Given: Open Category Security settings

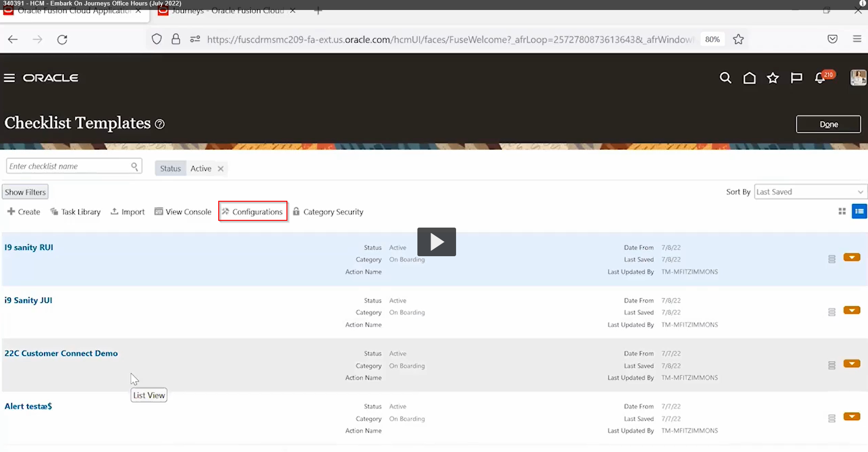Looking at the screenshot, I should pyautogui.click(x=328, y=212).
